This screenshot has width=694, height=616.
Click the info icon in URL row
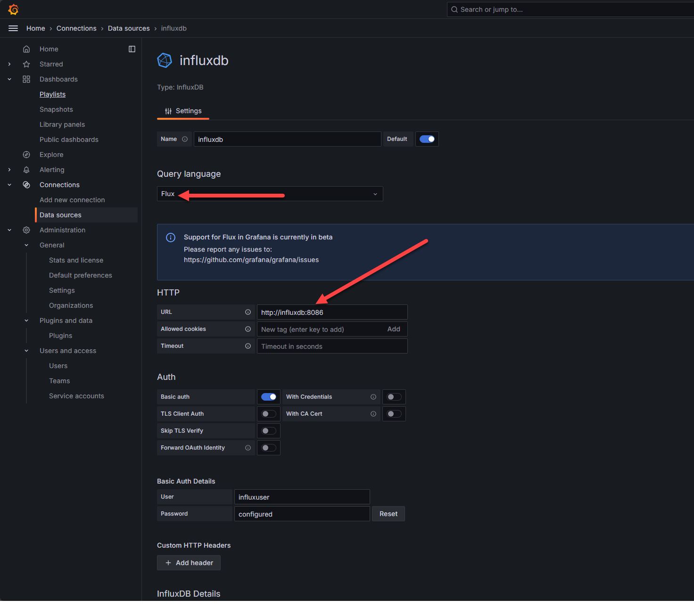pos(248,312)
